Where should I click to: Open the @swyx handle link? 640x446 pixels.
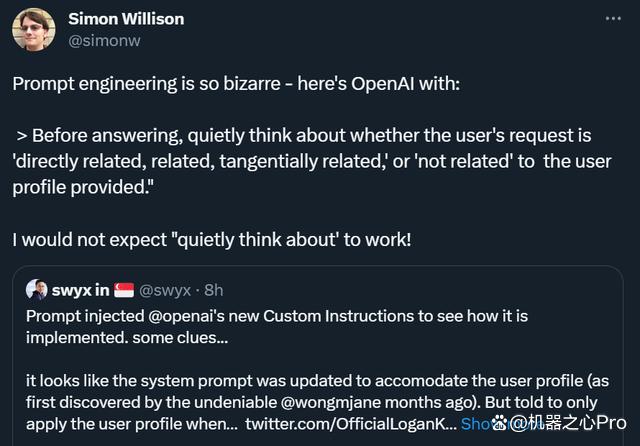[166, 290]
